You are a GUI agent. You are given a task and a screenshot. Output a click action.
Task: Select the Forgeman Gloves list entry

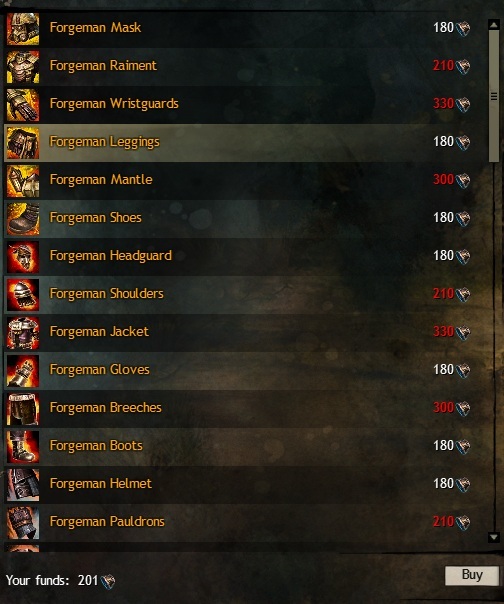[x=246, y=371]
